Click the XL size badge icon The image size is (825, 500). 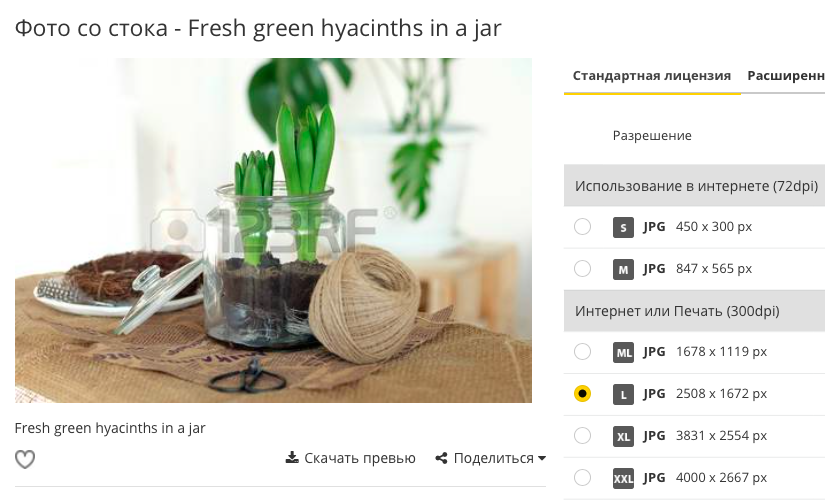(623, 436)
